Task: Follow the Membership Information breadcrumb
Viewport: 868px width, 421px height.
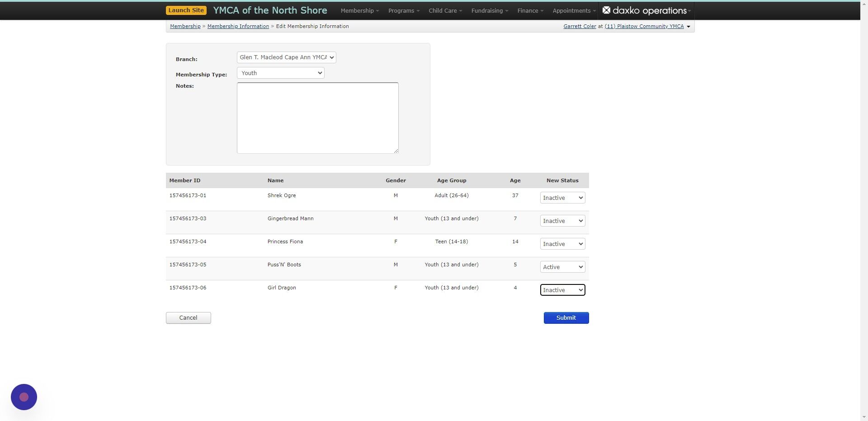Action: 238,26
